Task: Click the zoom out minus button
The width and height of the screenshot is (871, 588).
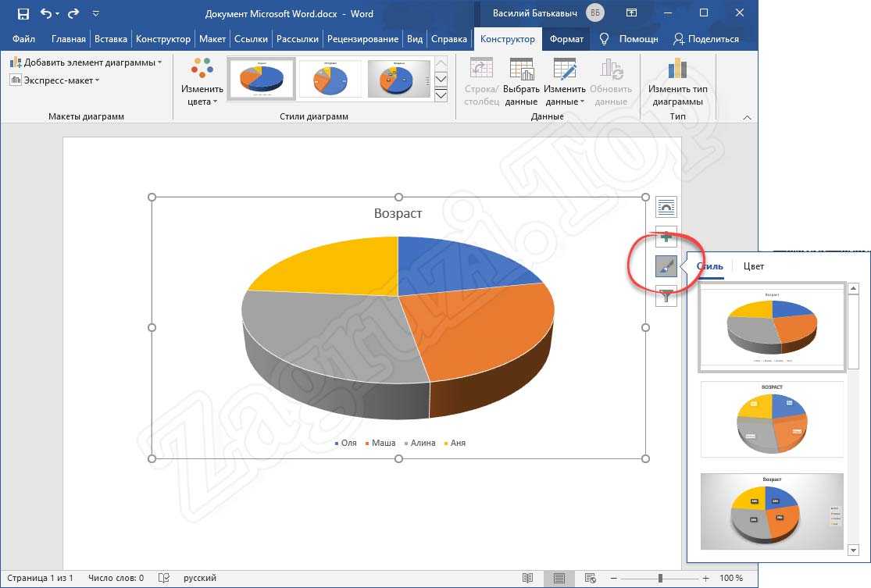Action: click(x=613, y=578)
